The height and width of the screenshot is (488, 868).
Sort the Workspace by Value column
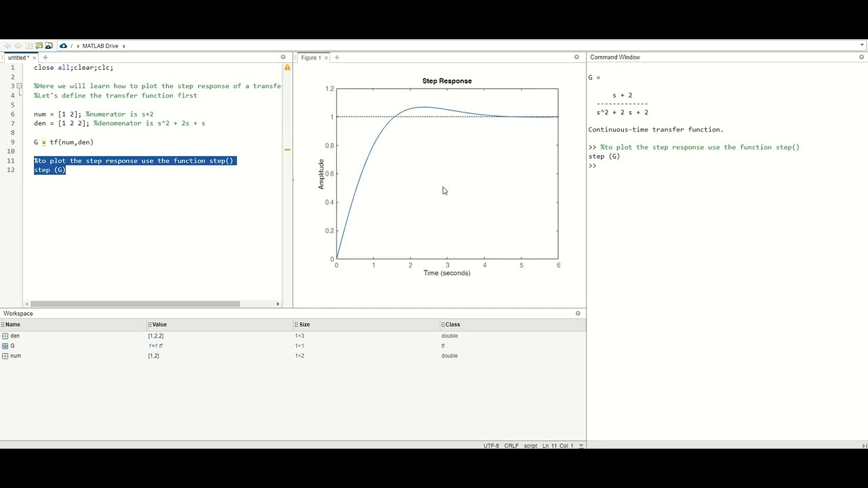[220, 325]
